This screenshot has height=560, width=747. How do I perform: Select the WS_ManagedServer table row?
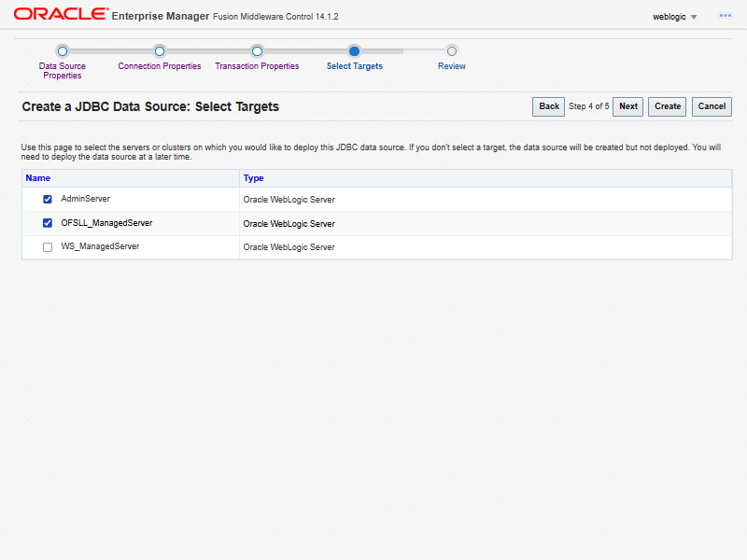tap(373, 247)
